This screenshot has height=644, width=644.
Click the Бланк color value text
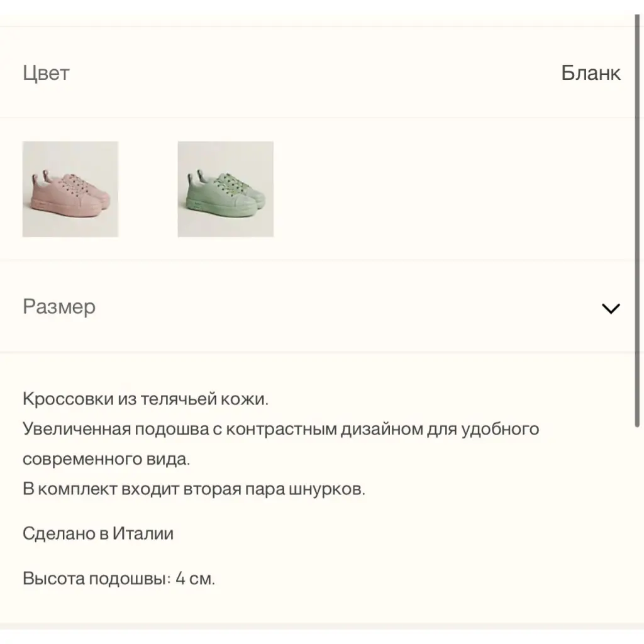coord(591,73)
